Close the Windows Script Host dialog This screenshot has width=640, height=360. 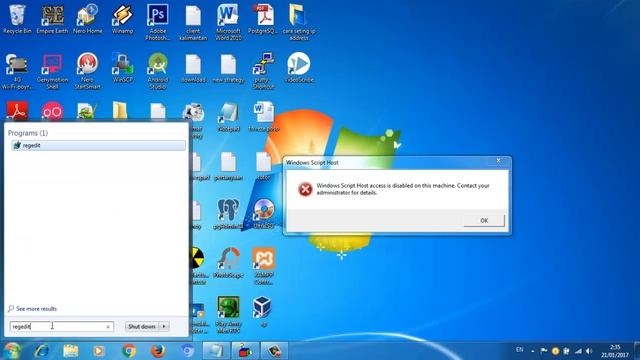(x=498, y=161)
